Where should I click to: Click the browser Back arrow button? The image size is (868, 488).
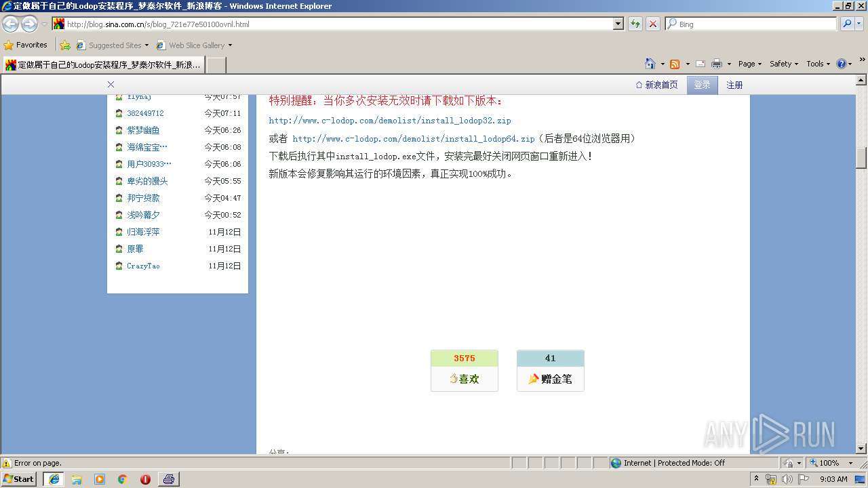10,24
